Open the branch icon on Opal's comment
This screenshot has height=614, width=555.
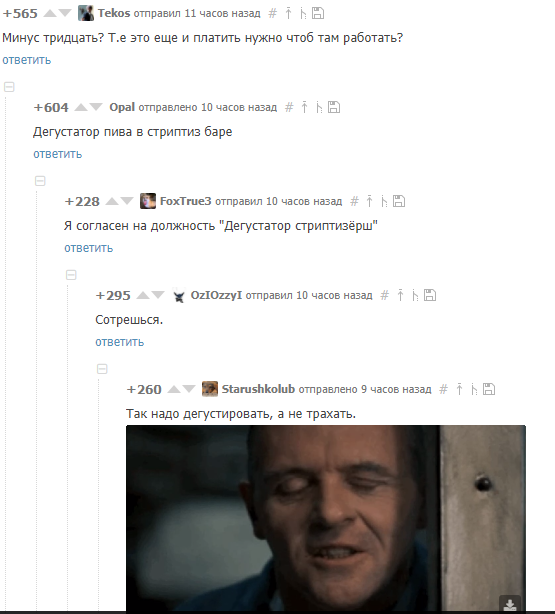[319, 107]
